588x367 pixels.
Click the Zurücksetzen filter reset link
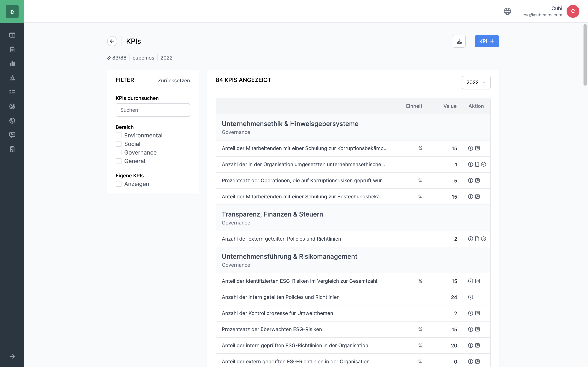(174, 81)
